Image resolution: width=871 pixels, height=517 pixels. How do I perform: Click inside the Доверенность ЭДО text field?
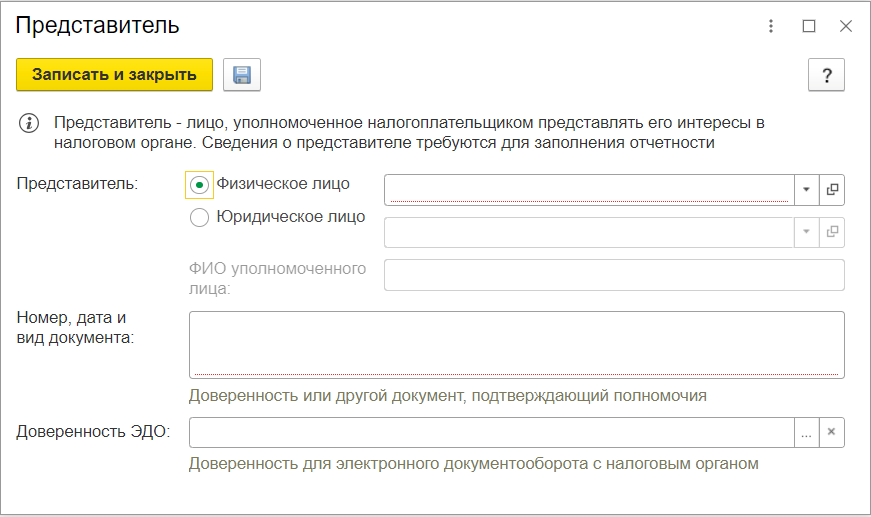coord(491,432)
